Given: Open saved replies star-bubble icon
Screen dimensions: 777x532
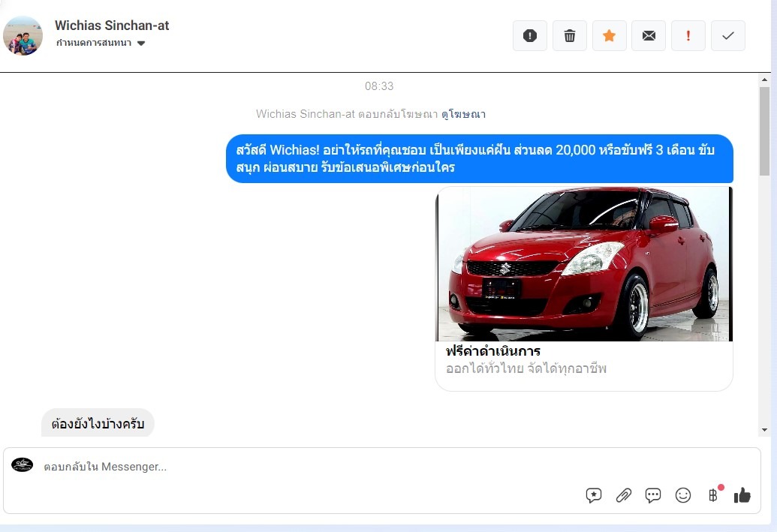Looking at the screenshot, I should point(594,495).
